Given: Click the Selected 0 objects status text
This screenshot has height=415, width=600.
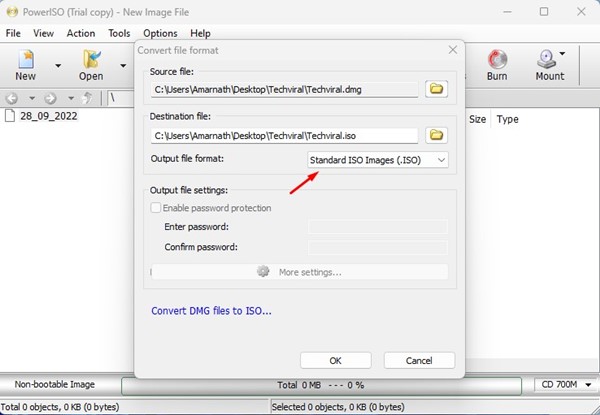Looking at the screenshot, I should [338, 407].
